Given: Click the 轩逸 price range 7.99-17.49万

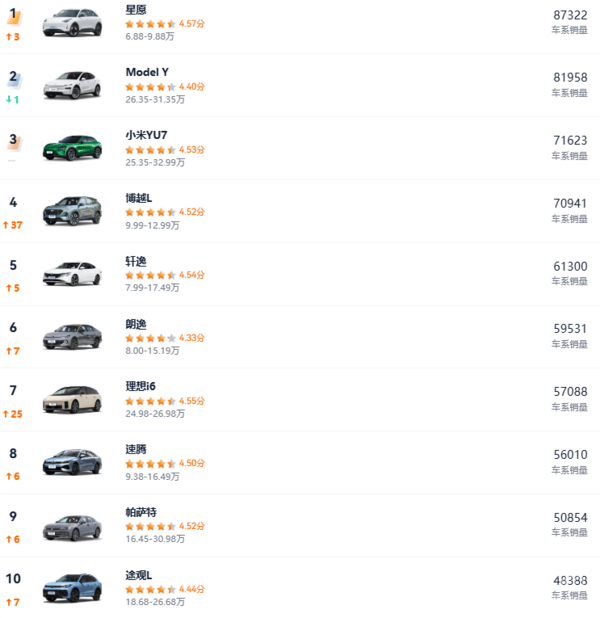Looking at the screenshot, I should pos(153,288).
